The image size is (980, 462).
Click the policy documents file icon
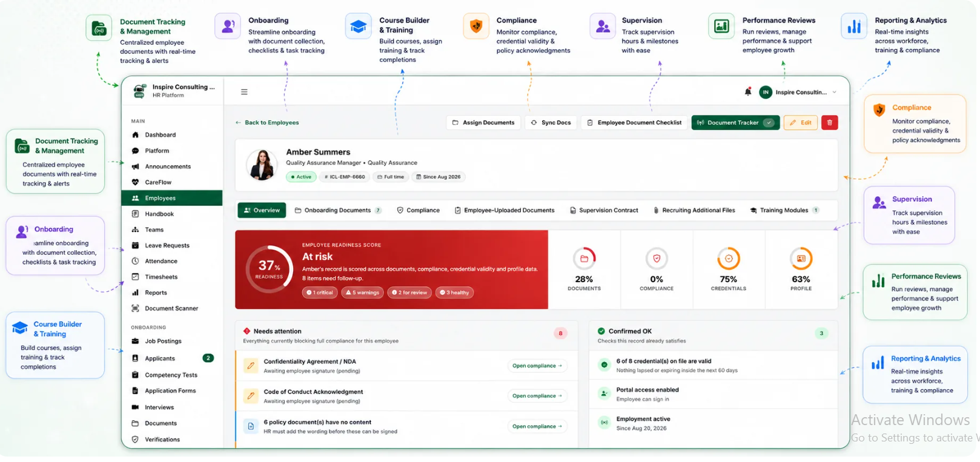[251, 426]
